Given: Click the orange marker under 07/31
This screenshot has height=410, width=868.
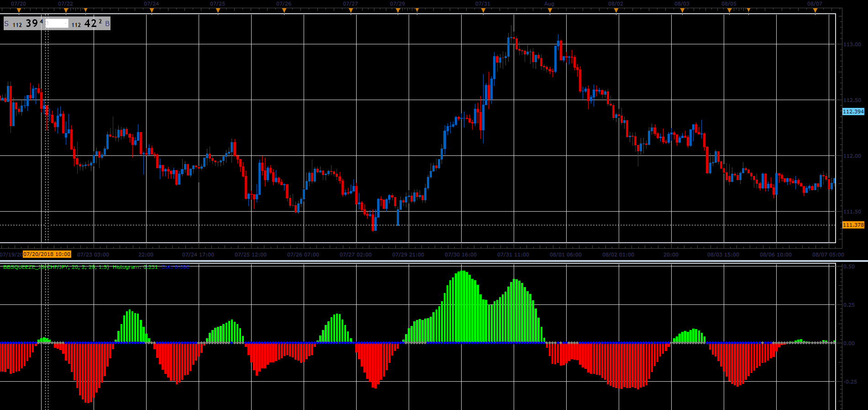Looking at the screenshot, I should [483, 10].
